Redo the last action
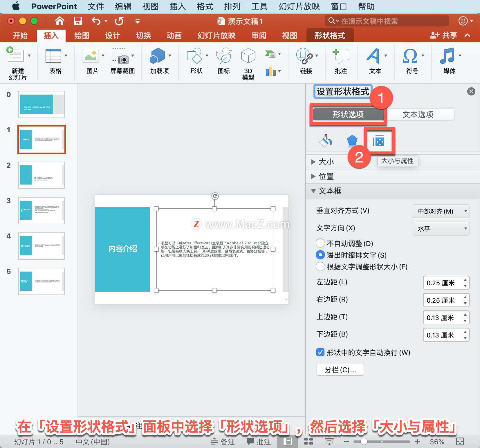The width and height of the screenshot is (480, 448). 119,21
